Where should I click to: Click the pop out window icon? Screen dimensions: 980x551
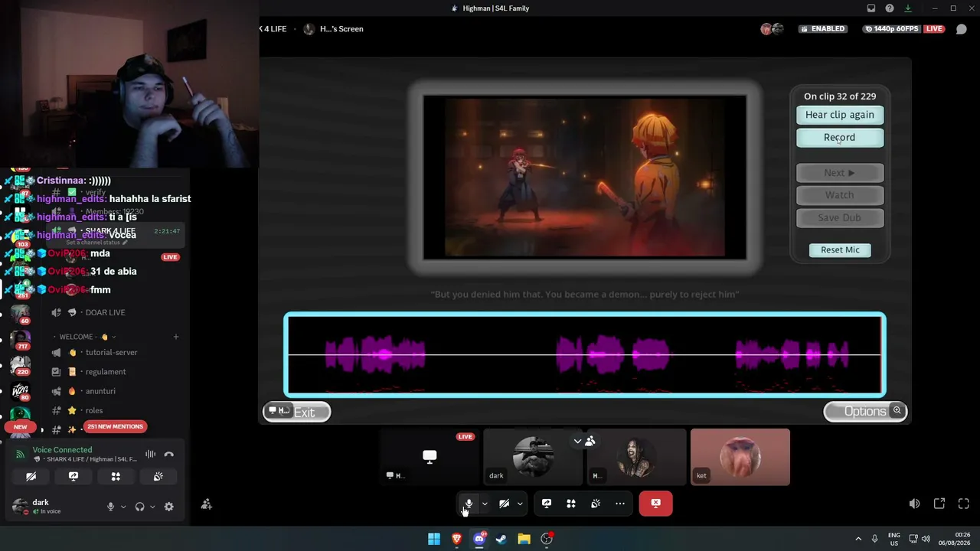click(939, 504)
